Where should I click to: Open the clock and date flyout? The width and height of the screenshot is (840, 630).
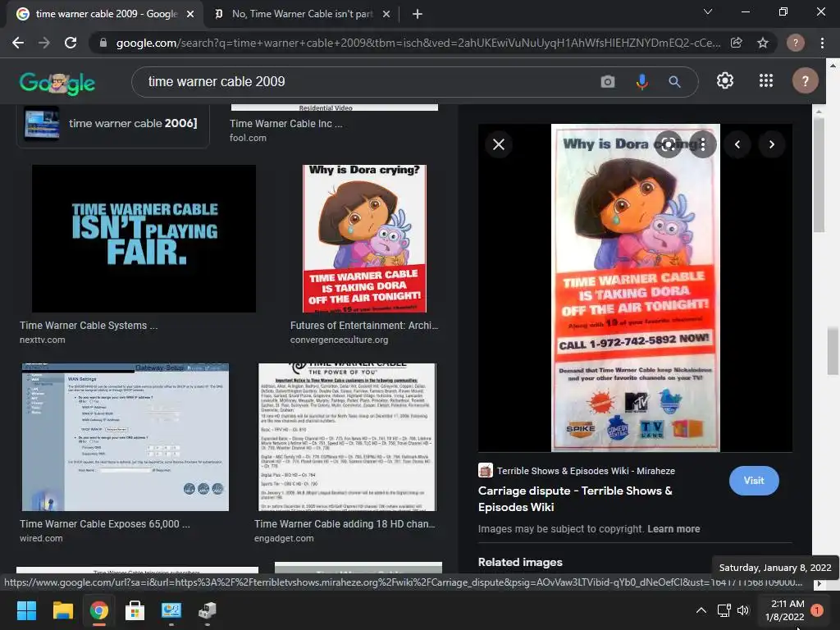point(784,610)
